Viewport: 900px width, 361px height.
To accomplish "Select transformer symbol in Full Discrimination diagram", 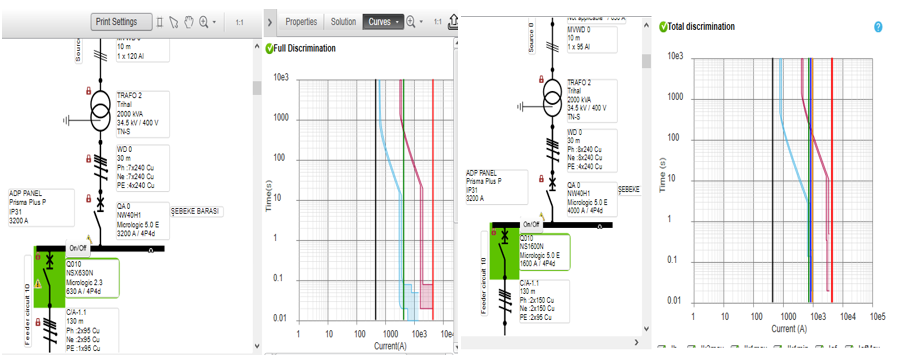I will coord(100,111).
